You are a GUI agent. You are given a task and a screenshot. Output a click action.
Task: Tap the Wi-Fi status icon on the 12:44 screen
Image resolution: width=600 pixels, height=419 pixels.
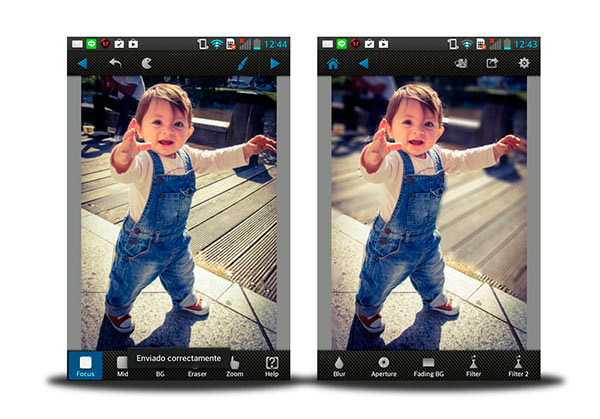(x=216, y=44)
